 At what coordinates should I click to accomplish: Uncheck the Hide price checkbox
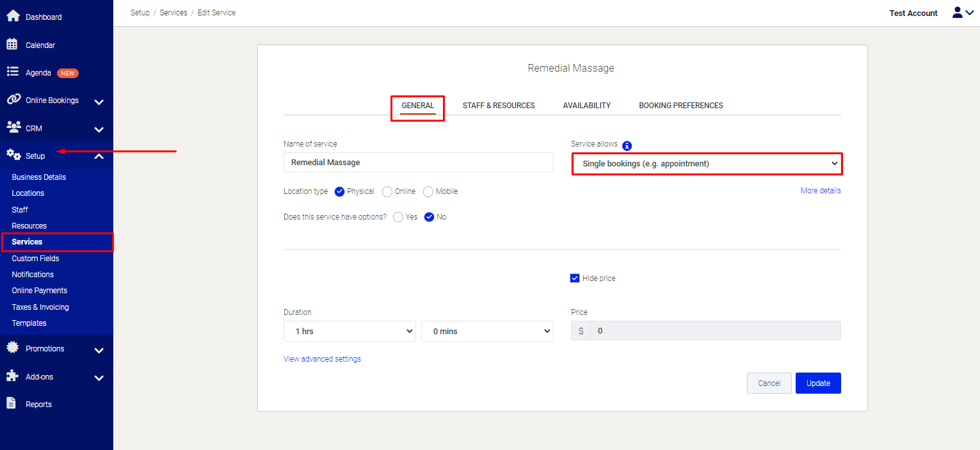click(575, 278)
